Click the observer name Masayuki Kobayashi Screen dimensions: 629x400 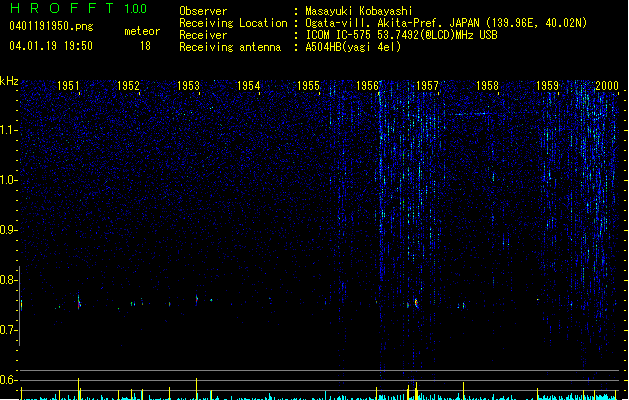359,11
